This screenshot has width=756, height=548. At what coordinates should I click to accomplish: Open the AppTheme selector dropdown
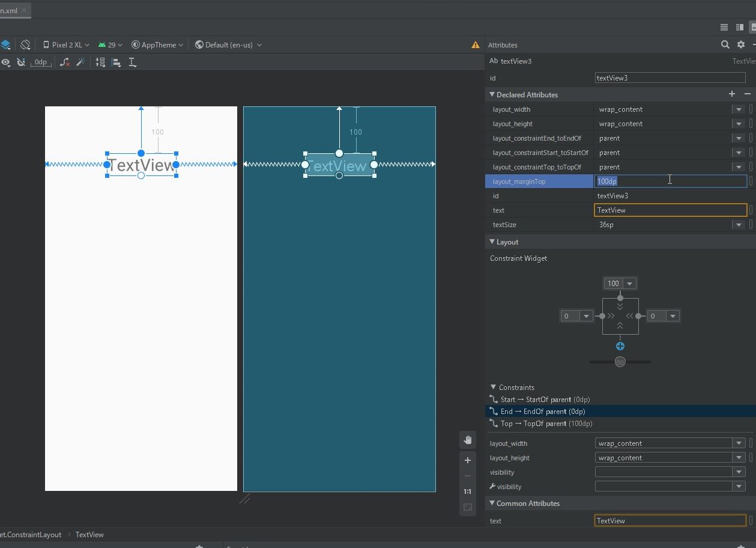157,44
